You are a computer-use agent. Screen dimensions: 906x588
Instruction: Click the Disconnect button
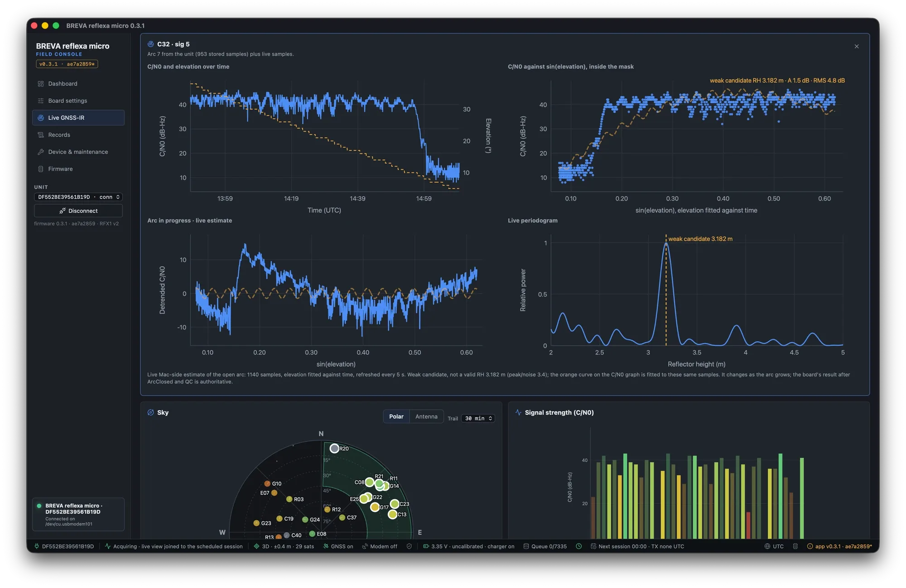pos(78,211)
